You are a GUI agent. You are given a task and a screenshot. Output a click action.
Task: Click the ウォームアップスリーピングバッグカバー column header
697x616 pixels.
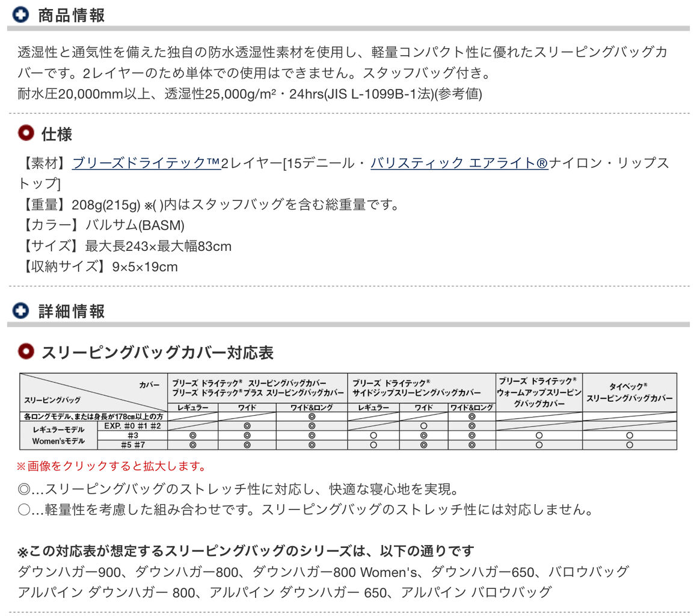point(539,392)
